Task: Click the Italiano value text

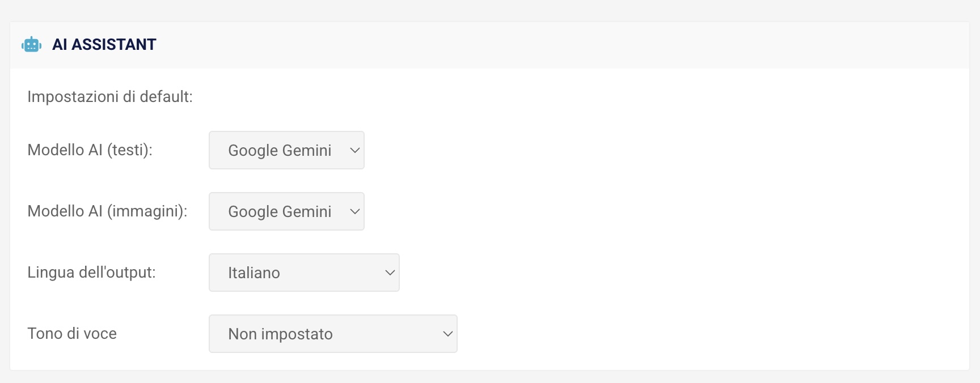Action: [254, 273]
